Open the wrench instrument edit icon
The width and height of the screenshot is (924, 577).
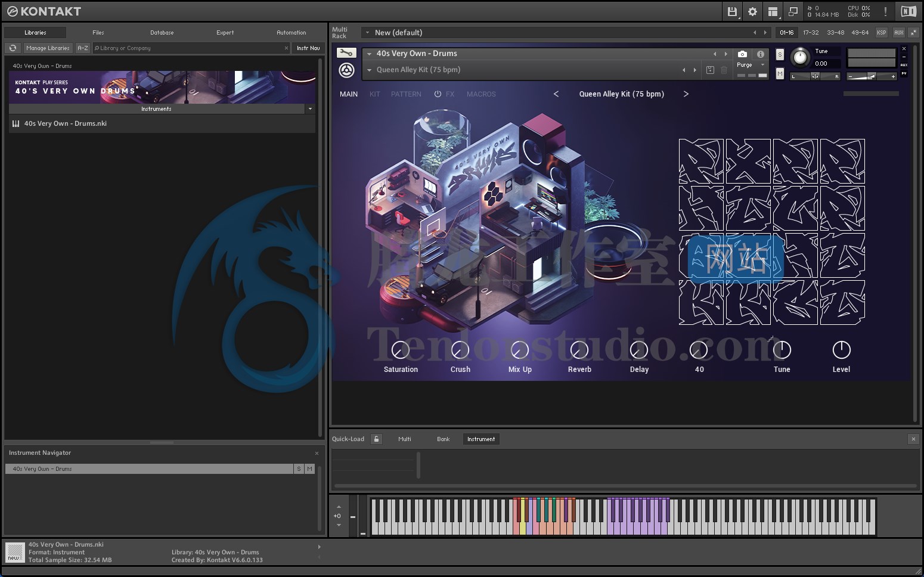pyautogui.click(x=346, y=53)
